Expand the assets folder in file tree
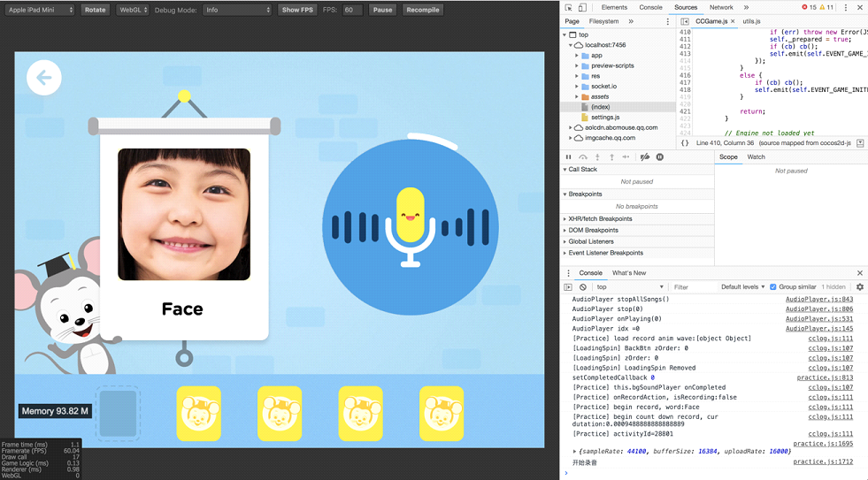The image size is (868, 480). (x=577, y=96)
